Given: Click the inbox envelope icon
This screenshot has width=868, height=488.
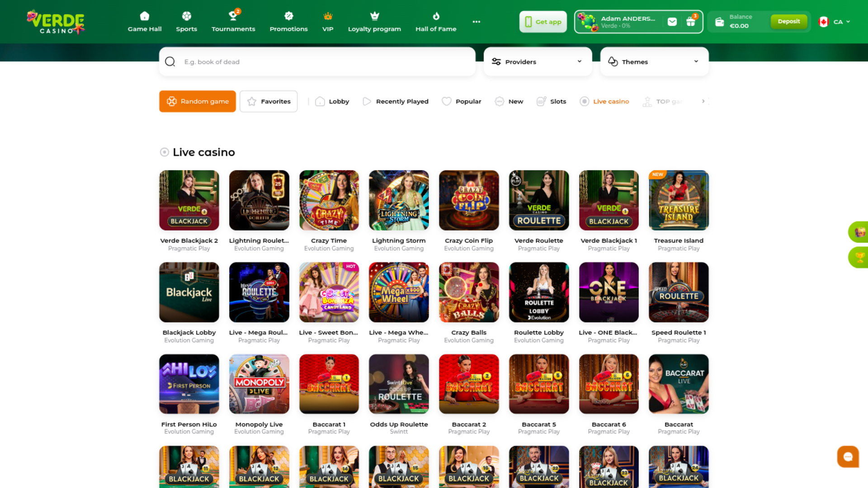Looking at the screenshot, I should 672,21.
